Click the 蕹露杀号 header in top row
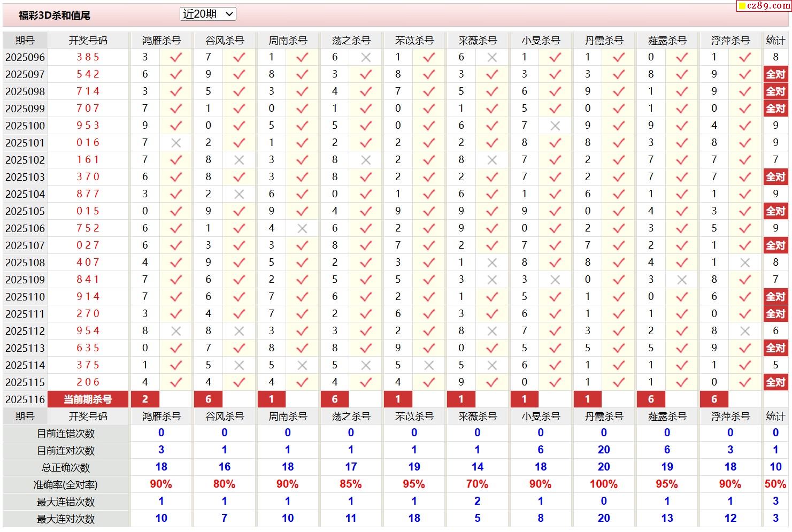 point(667,41)
